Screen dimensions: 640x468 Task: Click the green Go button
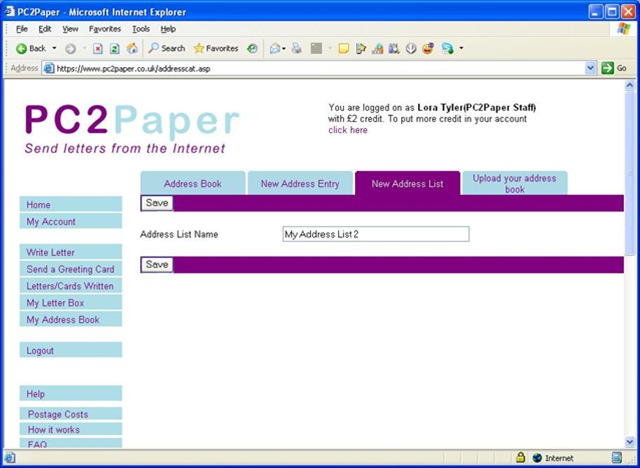point(614,68)
